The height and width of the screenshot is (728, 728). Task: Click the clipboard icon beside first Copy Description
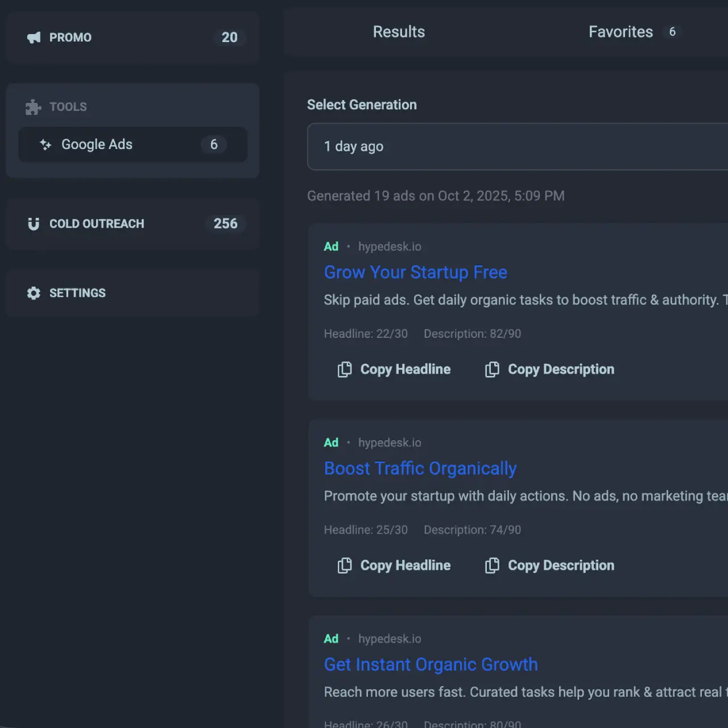493,369
